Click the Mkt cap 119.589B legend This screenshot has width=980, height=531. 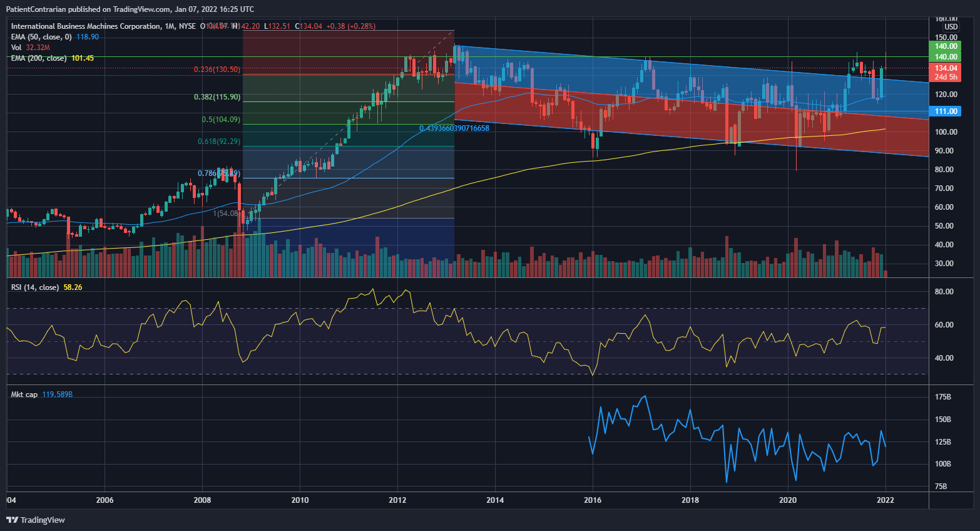[41, 394]
